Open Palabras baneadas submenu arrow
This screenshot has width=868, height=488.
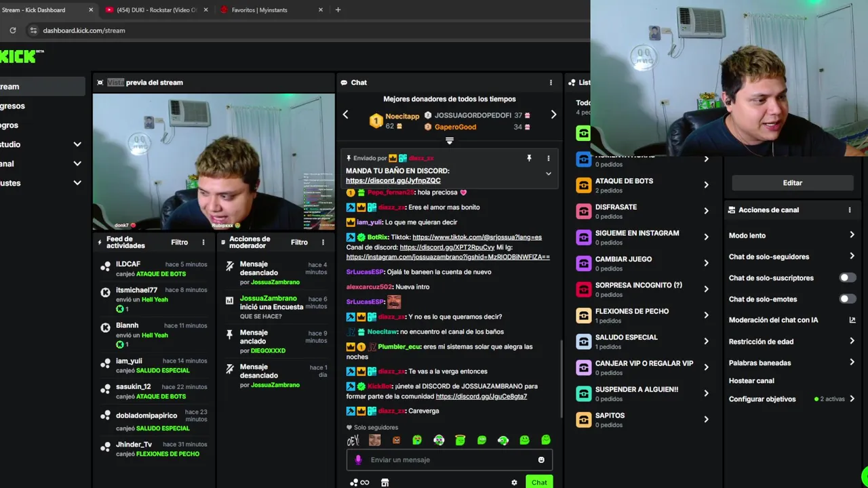tap(852, 362)
